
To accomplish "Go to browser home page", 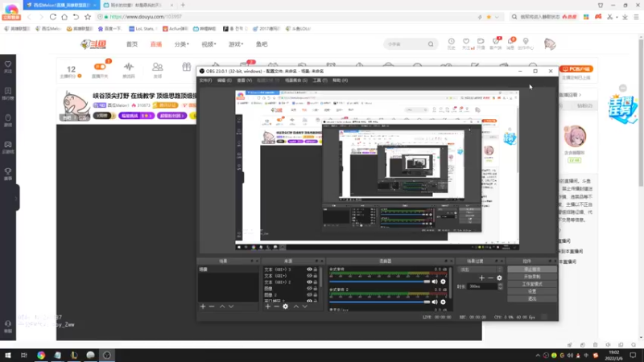I will 64,17.
